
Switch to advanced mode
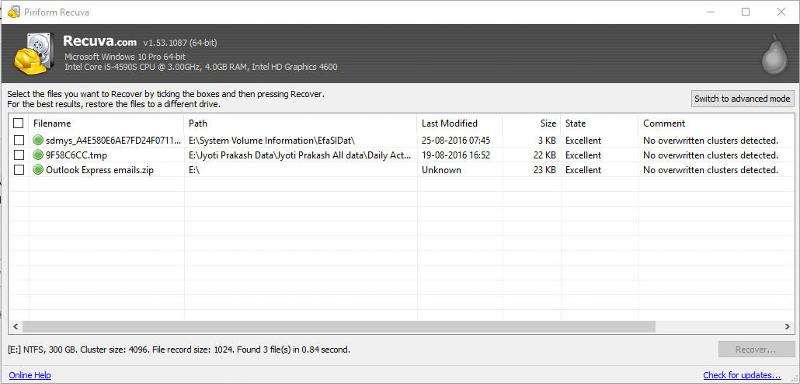pos(742,99)
